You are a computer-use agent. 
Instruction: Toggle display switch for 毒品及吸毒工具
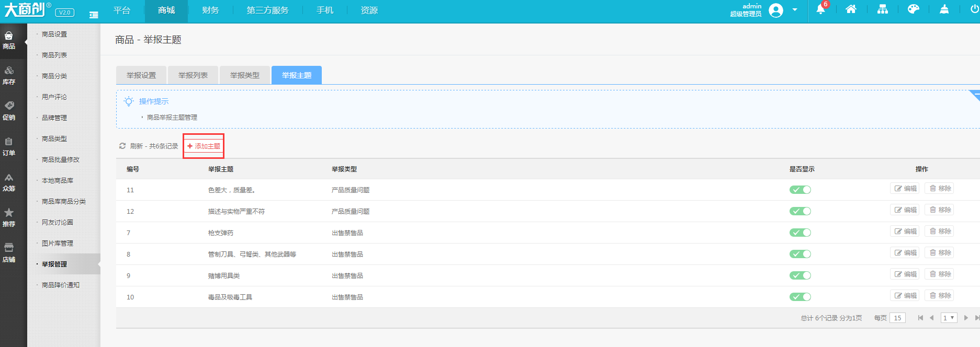point(800,297)
